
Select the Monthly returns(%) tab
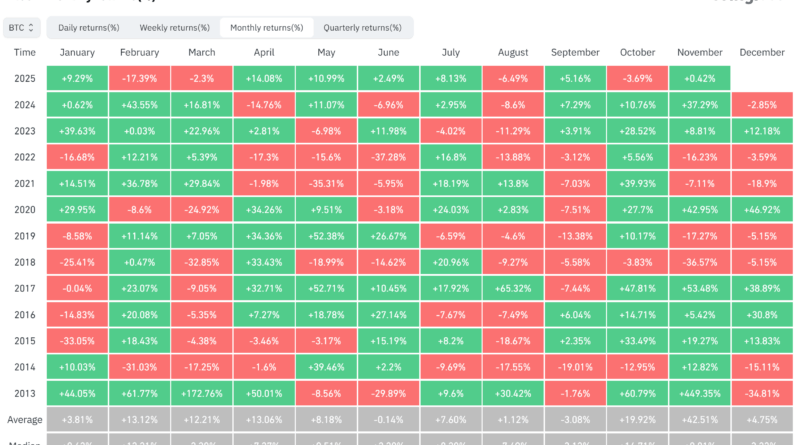coord(266,28)
